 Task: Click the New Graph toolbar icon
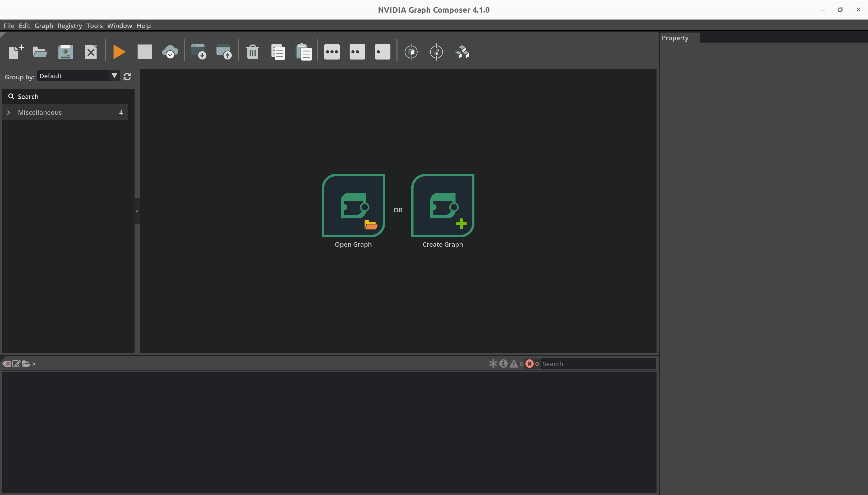tap(16, 52)
